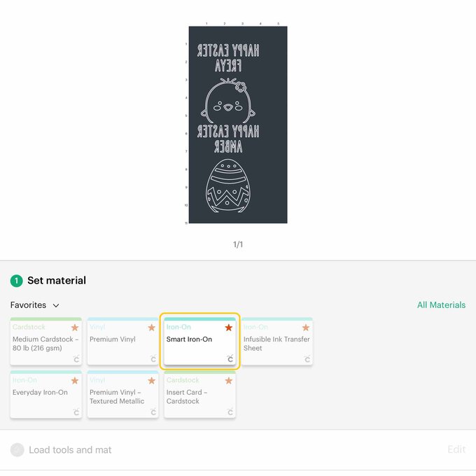
Task: Open the All Materials list
Action: point(441,305)
